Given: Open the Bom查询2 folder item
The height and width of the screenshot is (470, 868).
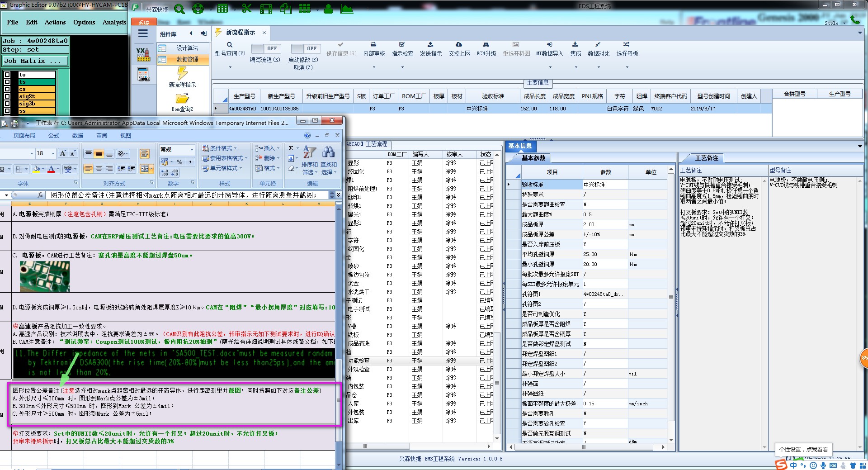Looking at the screenshot, I should click(x=182, y=103).
